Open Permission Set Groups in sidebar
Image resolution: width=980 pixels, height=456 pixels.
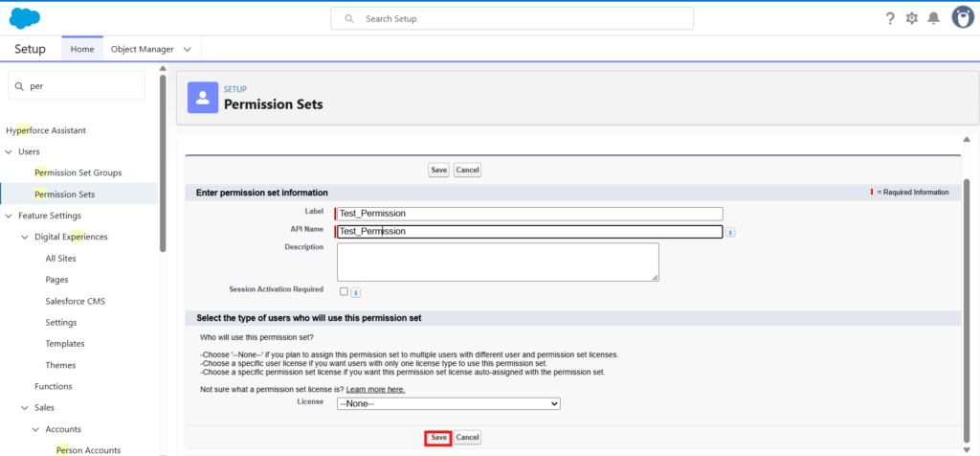pyautogui.click(x=78, y=172)
